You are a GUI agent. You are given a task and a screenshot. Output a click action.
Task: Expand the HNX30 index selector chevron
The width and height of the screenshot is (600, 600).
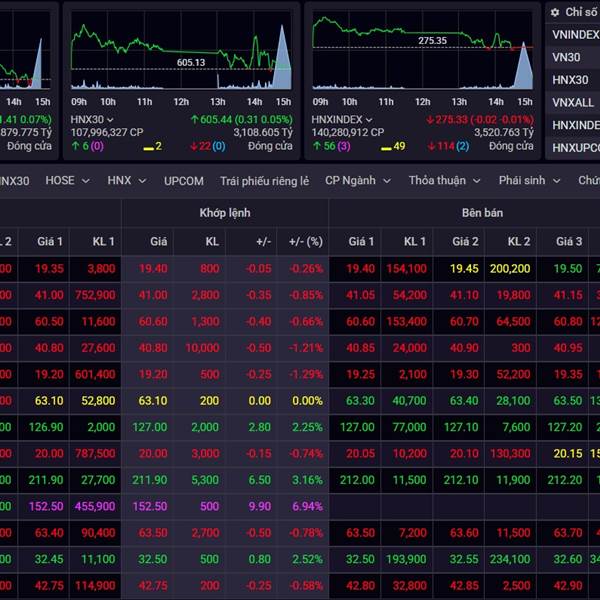click(x=110, y=120)
